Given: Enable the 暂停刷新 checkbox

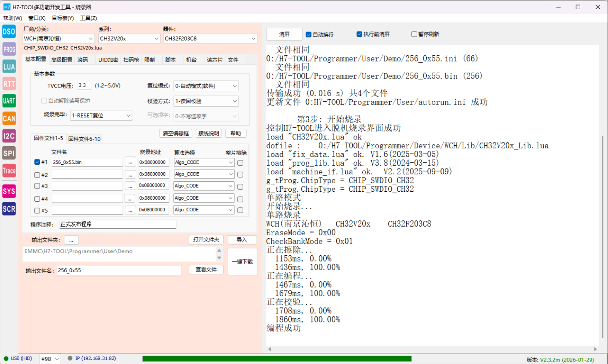Looking at the screenshot, I should pos(414,34).
